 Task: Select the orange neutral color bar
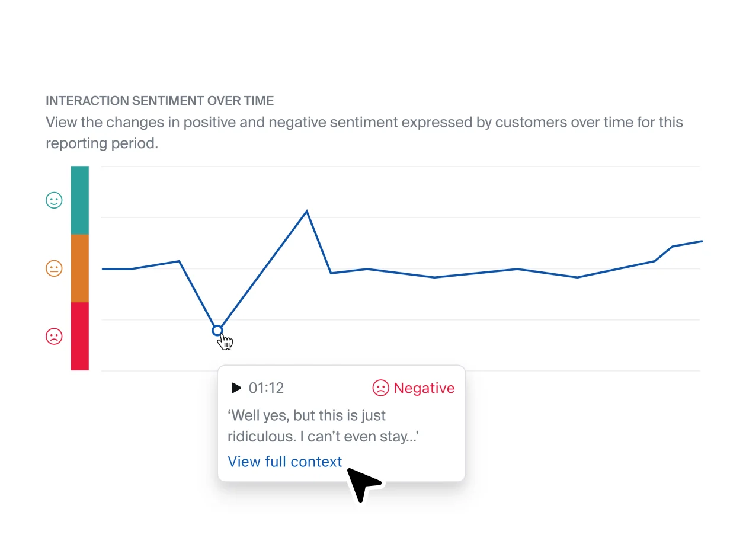80,268
